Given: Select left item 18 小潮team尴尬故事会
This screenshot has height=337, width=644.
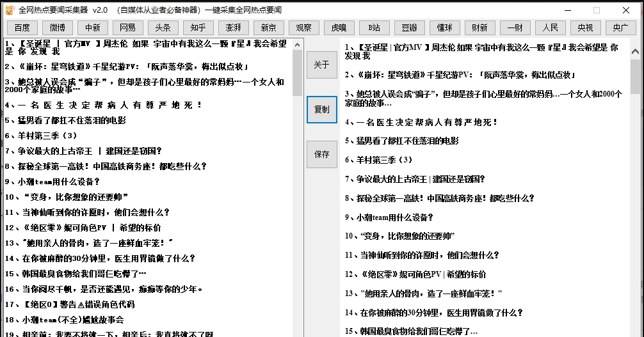Looking at the screenshot, I should pyautogui.click(x=65, y=320).
